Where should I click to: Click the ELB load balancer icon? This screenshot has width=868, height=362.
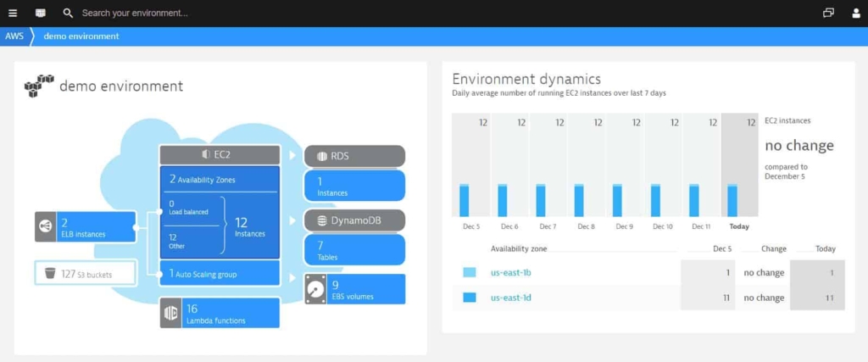point(45,226)
